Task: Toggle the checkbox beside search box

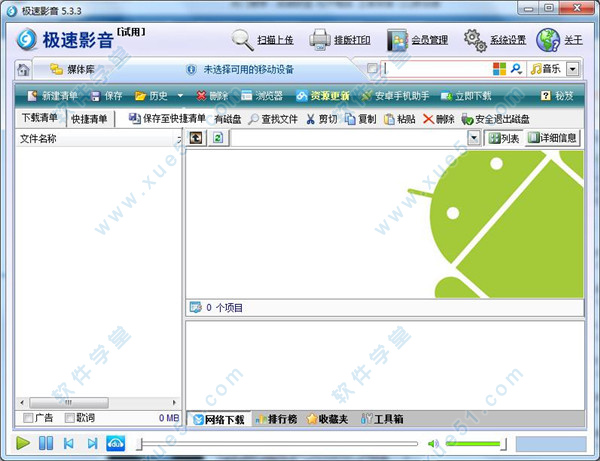Action: tap(372, 68)
